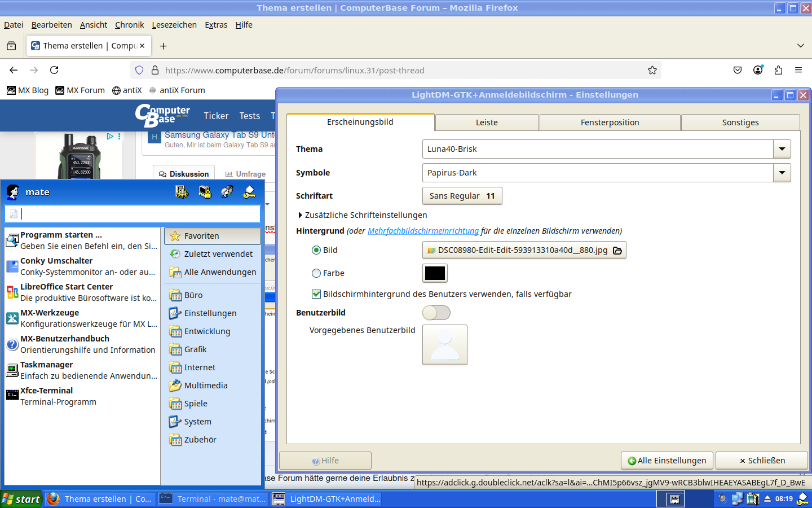Select the Farbe background radio button
The height and width of the screenshot is (508, 812).
pos(316,273)
